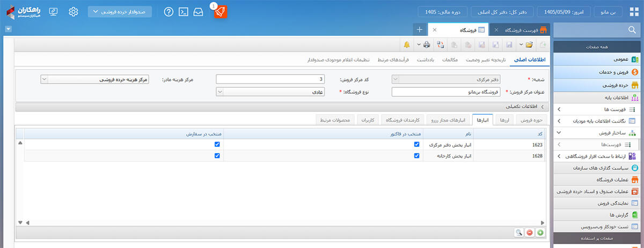This screenshot has width=644, height=248.
Task: Click the horizontal scrollbar under the grid
Action: tap(283, 222)
